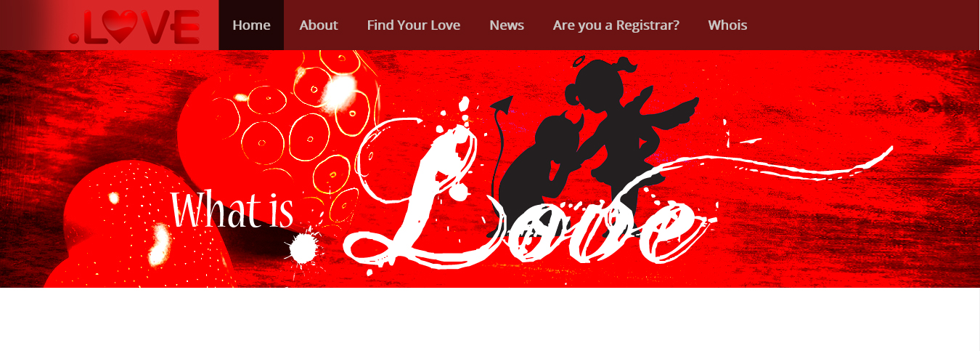The image size is (980, 351).
Task: Click the blank white area below the banner
Action: pyautogui.click(x=490, y=320)
